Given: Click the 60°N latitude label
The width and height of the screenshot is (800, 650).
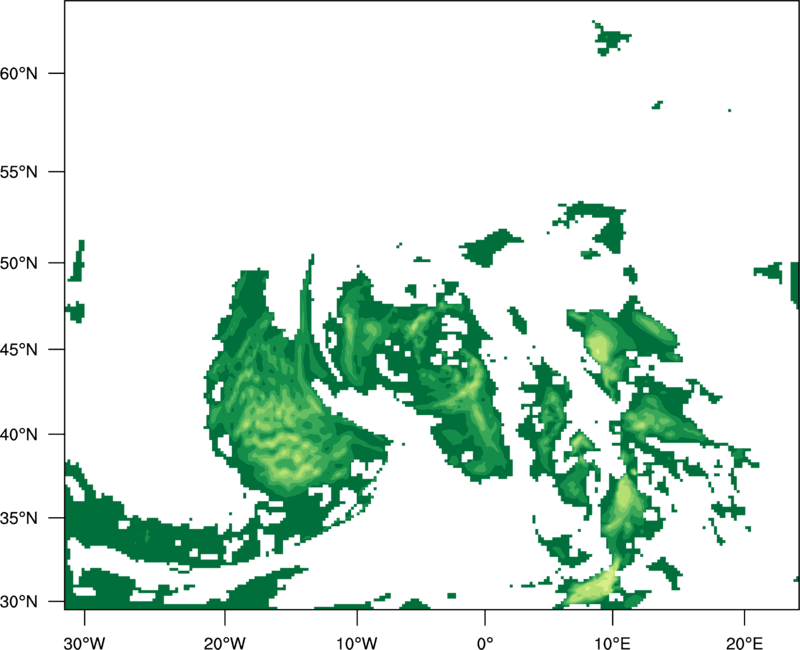Looking at the screenshot, I should coord(19,73).
